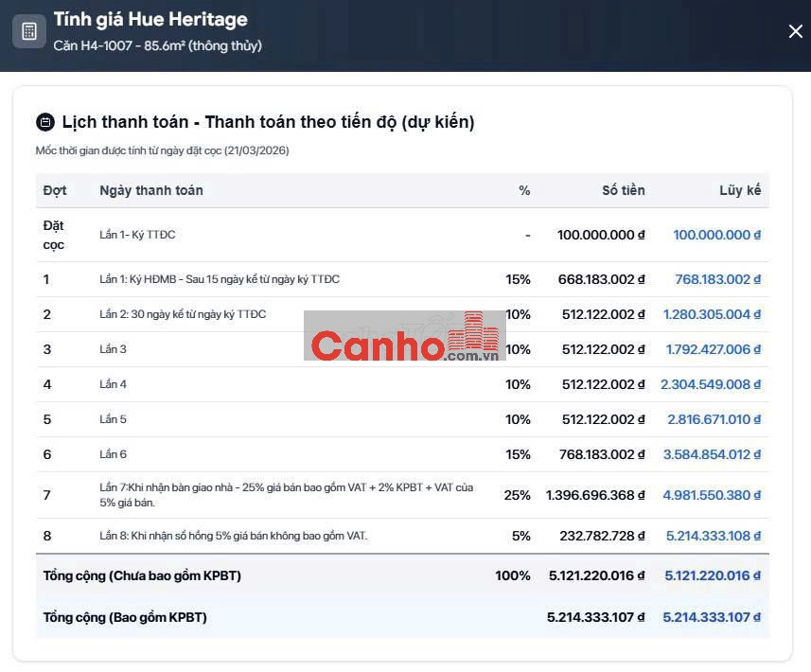
Task: Click the Ngày thanh toán column header
Action: [x=151, y=190]
